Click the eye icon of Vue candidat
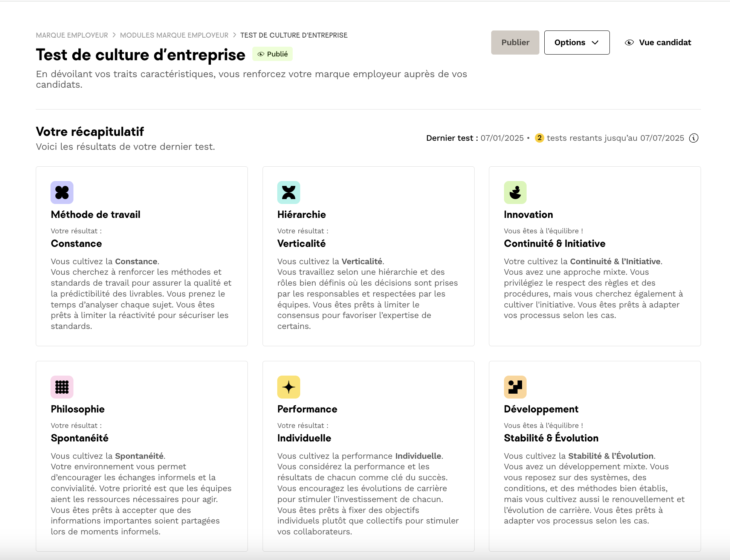The height and width of the screenshot is (560, 730). 629,43
